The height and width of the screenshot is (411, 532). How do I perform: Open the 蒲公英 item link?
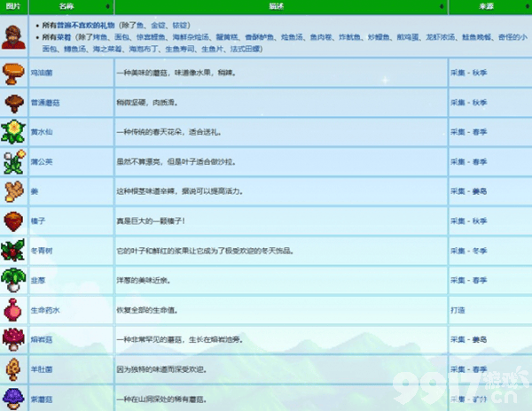[42, 161]
